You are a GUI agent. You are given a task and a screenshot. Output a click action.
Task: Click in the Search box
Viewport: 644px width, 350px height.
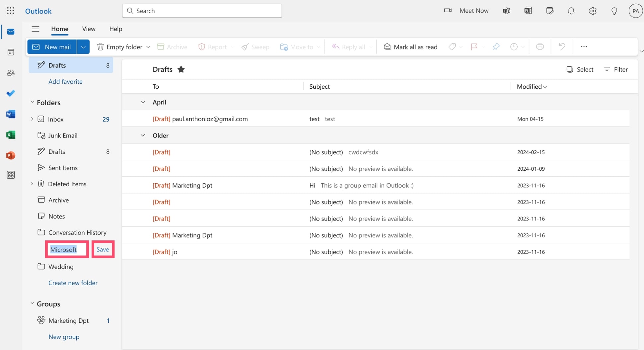[x=202, y=11]
